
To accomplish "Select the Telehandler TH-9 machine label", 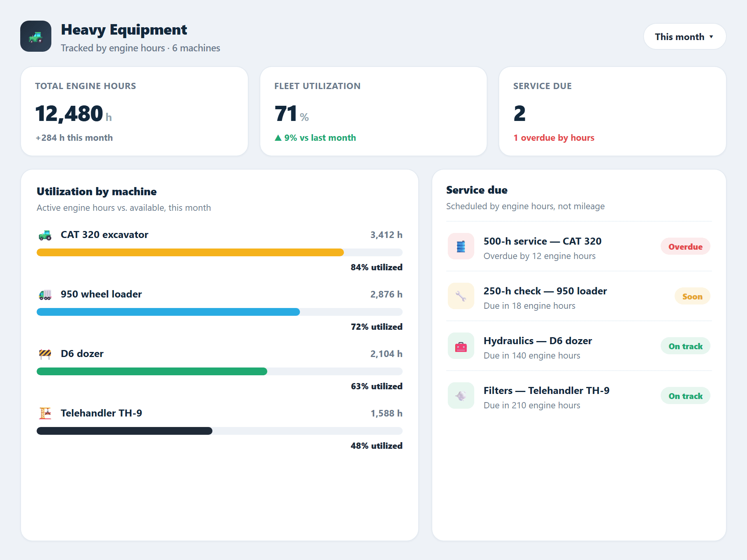I will (x=101, y=413).
